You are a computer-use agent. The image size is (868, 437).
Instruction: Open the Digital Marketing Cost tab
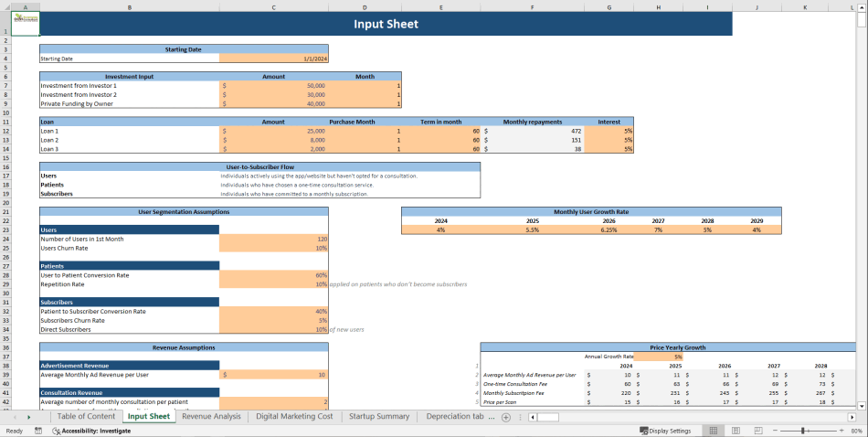pos(294,417)
